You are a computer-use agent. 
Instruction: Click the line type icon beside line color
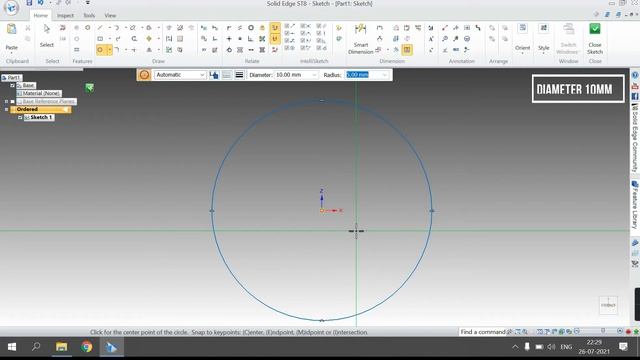227,75
